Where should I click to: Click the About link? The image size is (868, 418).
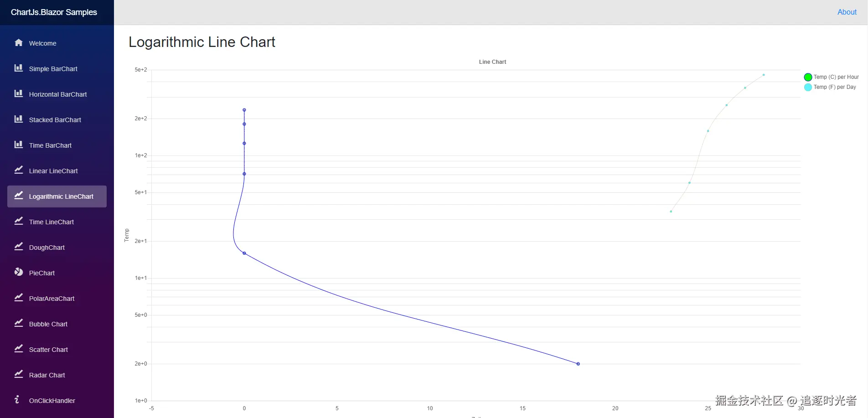847,12
